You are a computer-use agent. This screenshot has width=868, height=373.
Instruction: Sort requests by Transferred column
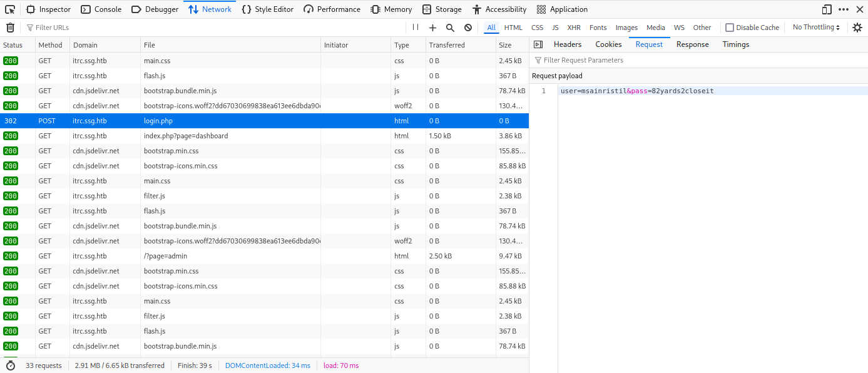pyautogui.click(x=447, y=45)
